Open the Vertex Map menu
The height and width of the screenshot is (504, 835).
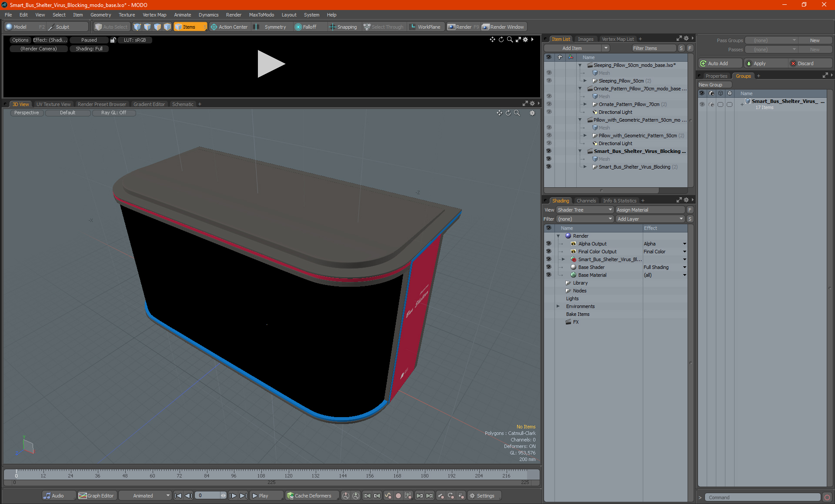pyautogui.click(x=154, y=15)
